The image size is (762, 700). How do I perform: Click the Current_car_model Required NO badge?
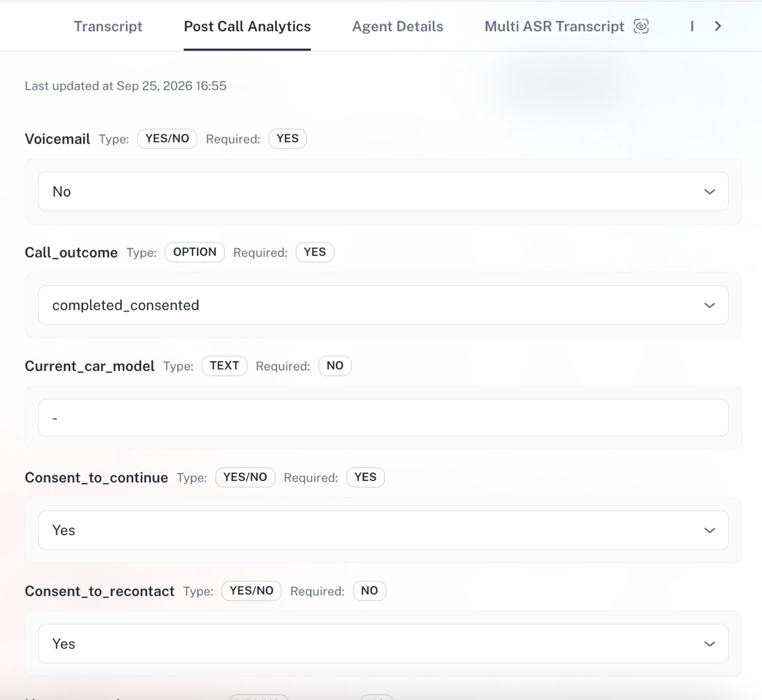coord(335,365)
